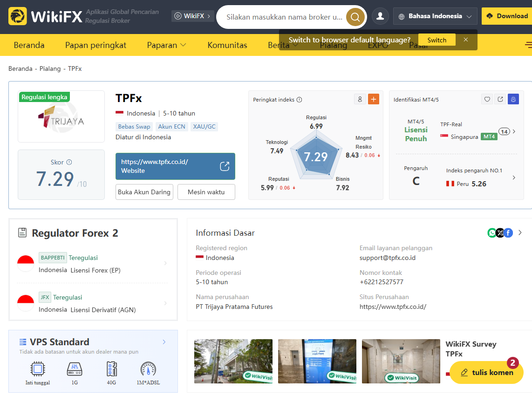Click the orange plus add icon

coord(374,99)
